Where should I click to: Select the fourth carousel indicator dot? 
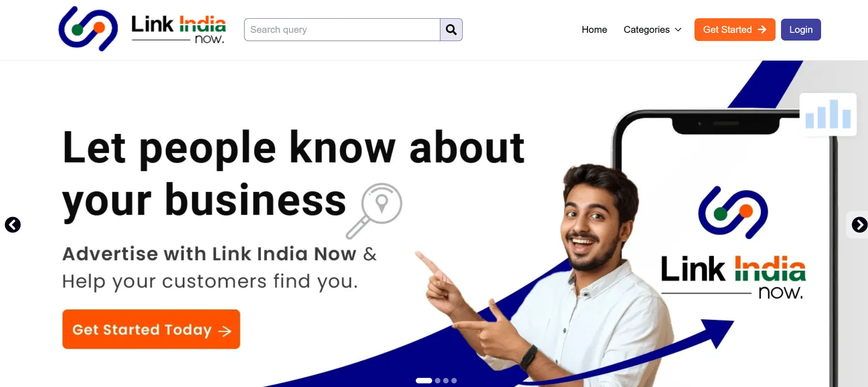(x=454, y=381)
